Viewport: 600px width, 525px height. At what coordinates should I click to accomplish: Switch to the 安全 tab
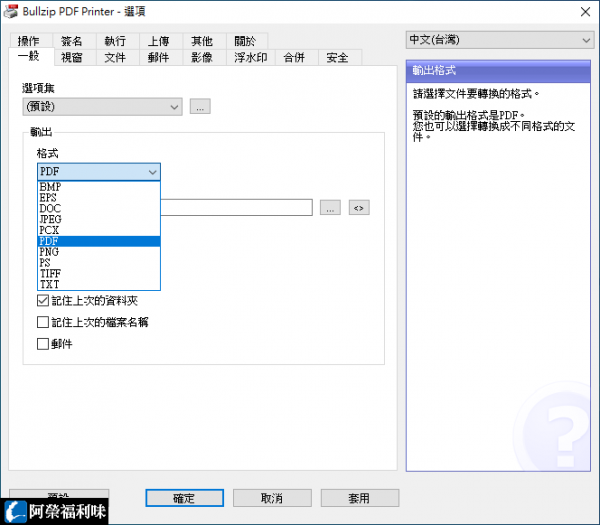click(x=338, y=57)
